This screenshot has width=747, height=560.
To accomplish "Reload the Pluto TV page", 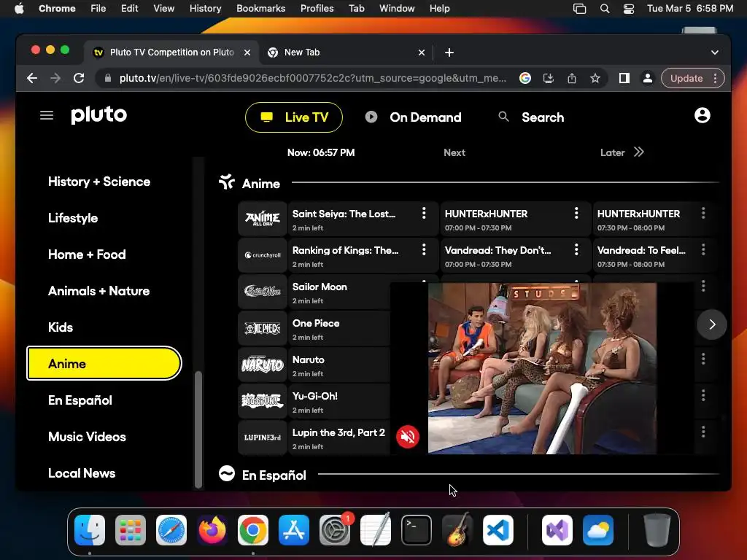I will (x=79, y=78).
